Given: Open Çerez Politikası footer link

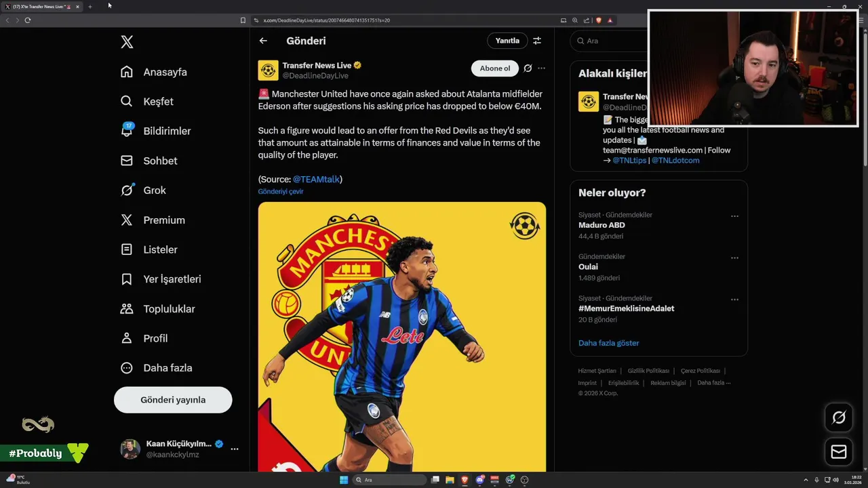Looking at the screenshot, I should click(x=701, y=371).
